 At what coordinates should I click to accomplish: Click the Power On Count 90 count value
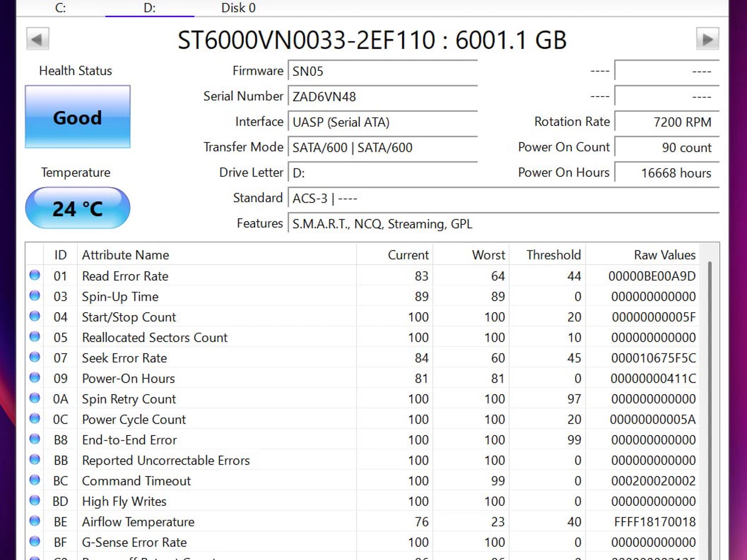[x=667, y=147]
